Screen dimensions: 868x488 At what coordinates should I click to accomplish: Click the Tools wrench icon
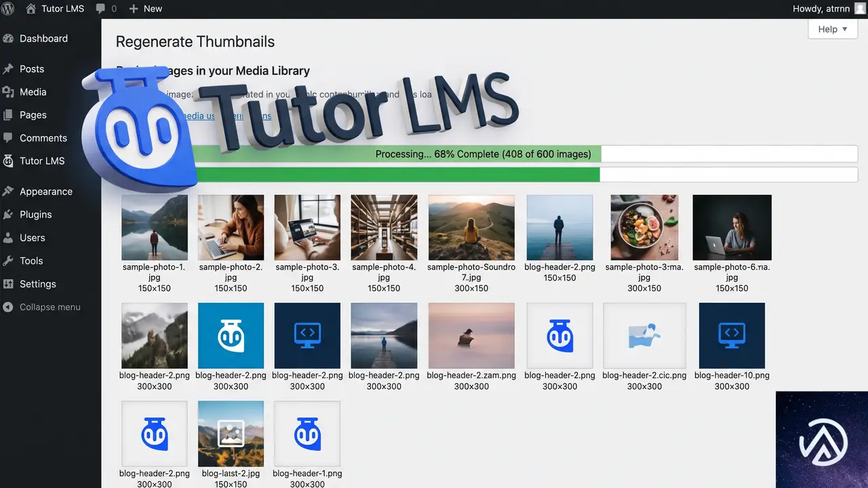pyautogui.click(x=8, y=261)
